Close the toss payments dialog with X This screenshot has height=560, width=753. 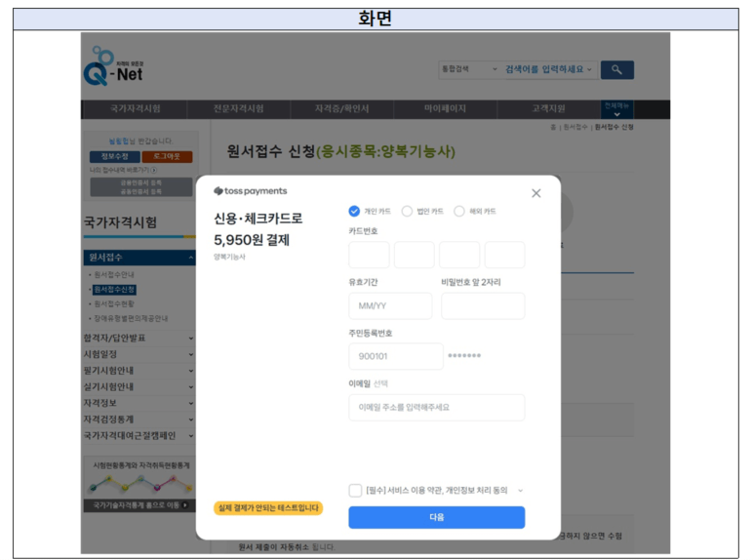[x=536, y=193]
